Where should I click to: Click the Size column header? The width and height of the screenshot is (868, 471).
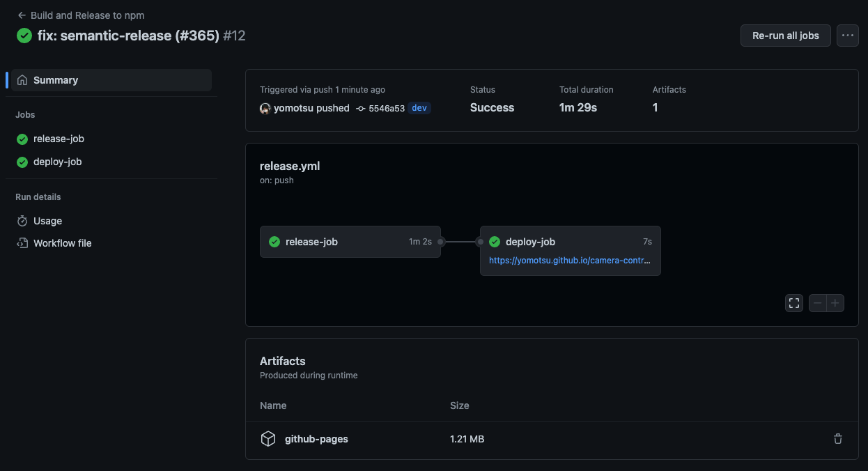(x=460, y=406)
